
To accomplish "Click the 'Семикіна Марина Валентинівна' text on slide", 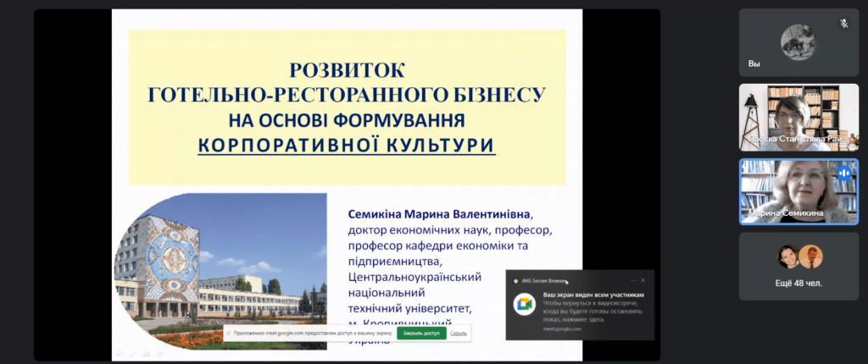I will coord(439,213).
